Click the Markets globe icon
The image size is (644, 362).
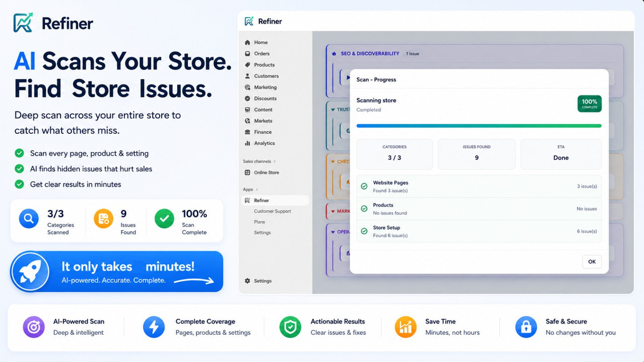248,121
